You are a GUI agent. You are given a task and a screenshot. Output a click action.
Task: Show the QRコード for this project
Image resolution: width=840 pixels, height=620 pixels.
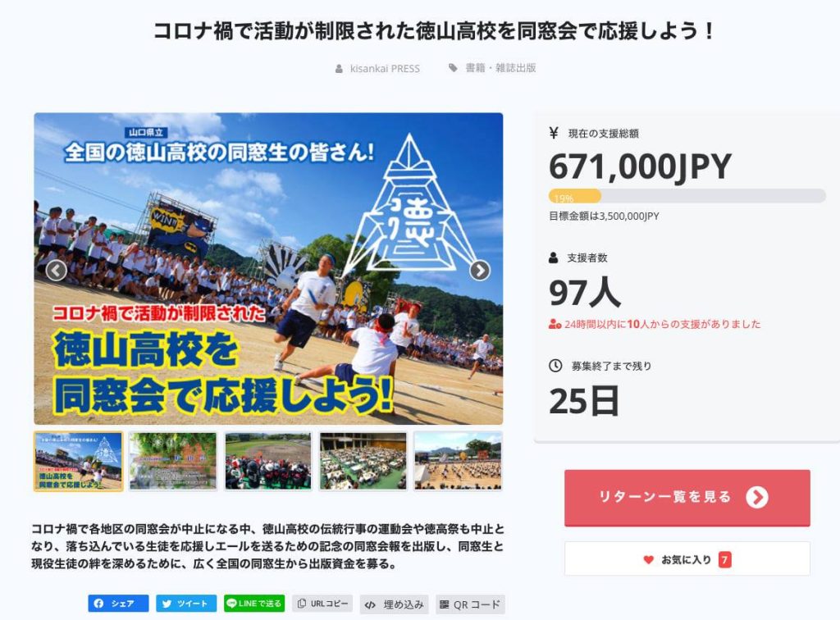(x=470, y=604)
